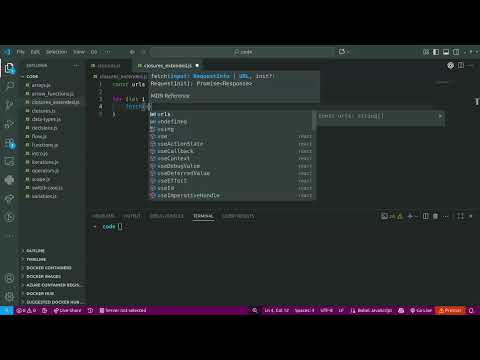Expand the TIMELINE section

click(36, 259)
